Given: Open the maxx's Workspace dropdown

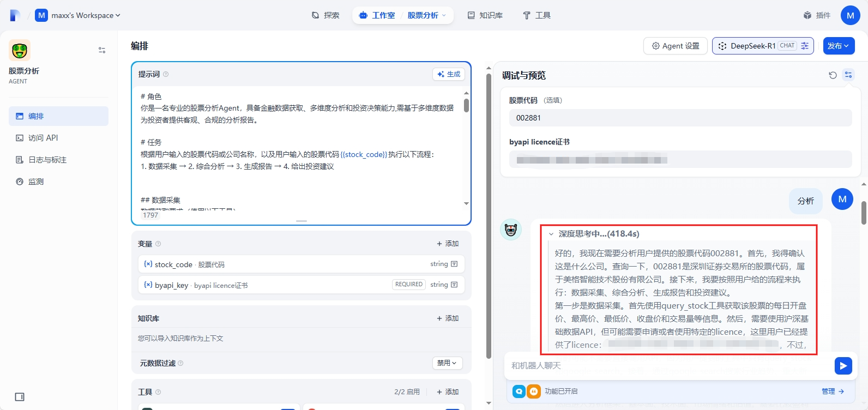Looking at the screenshot, I should click(x=77, y=15).
